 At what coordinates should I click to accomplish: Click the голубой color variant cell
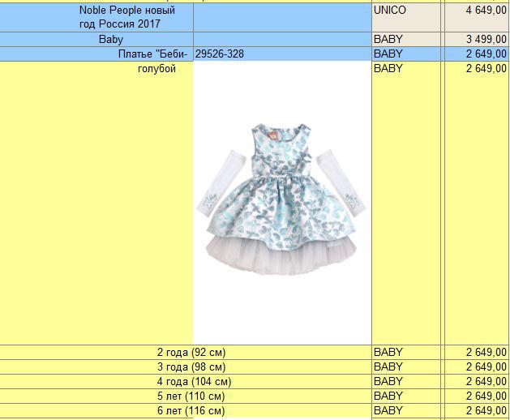pyautogui.click(x=156, y=69)
